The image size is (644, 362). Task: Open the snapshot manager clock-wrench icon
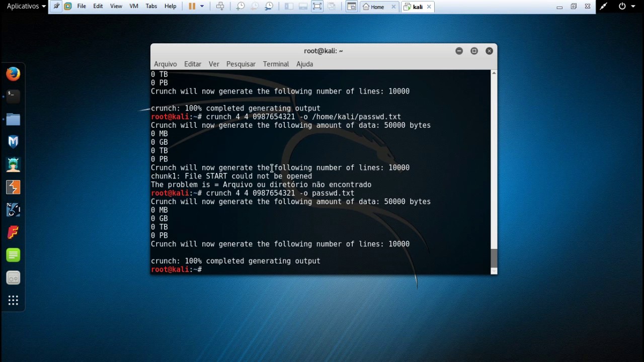click(x=269, y=7)
